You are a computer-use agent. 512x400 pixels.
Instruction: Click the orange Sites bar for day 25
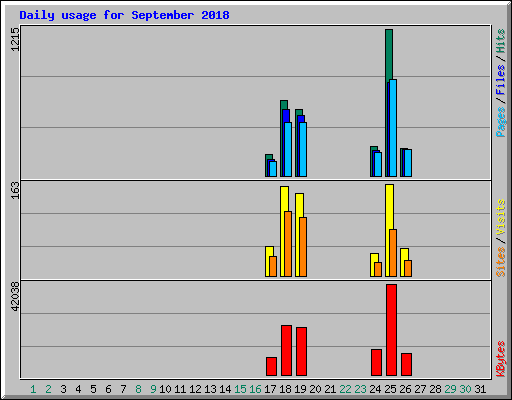[393, 253]
